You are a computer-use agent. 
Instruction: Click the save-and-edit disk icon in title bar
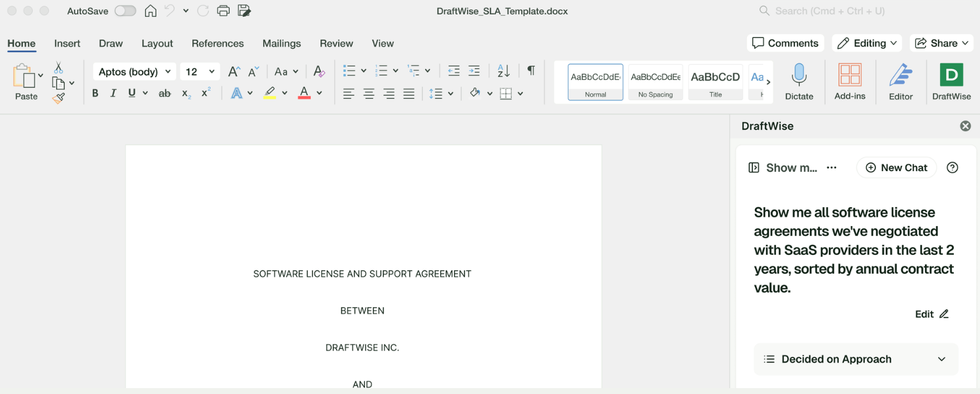[x=244, y=11]
